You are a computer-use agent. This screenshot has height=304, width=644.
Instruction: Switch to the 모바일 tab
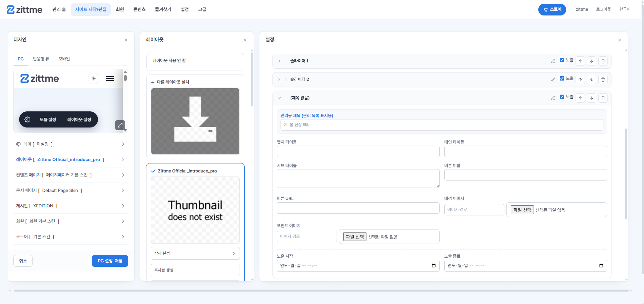(64, 59)
